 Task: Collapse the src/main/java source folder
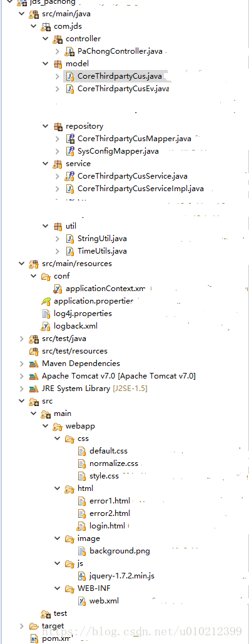[21, 14]
